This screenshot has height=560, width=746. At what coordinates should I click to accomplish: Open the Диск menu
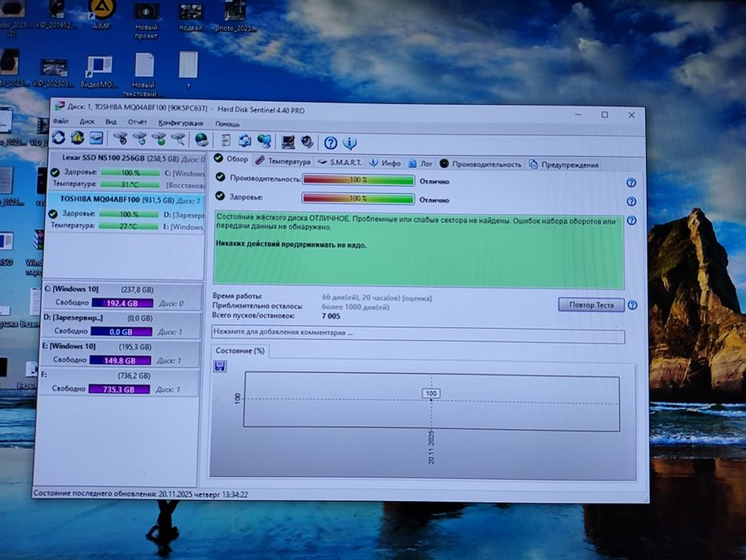coord(87,122)
